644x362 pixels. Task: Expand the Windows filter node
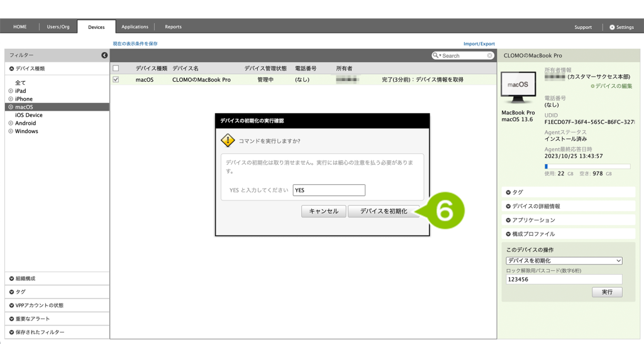tap(11, 131)
